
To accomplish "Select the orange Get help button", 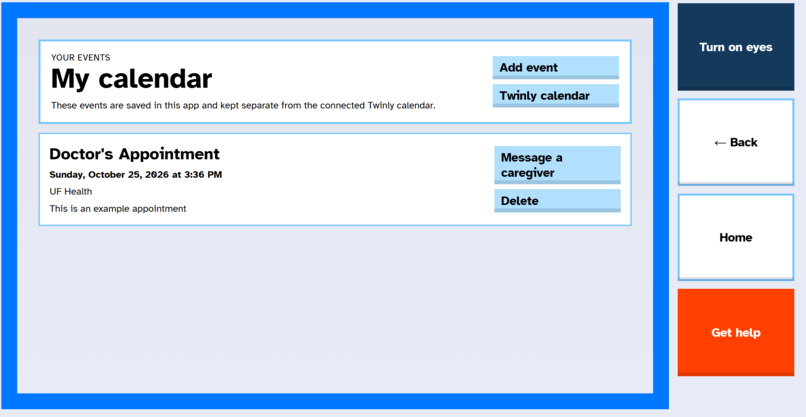I will 736,332.
